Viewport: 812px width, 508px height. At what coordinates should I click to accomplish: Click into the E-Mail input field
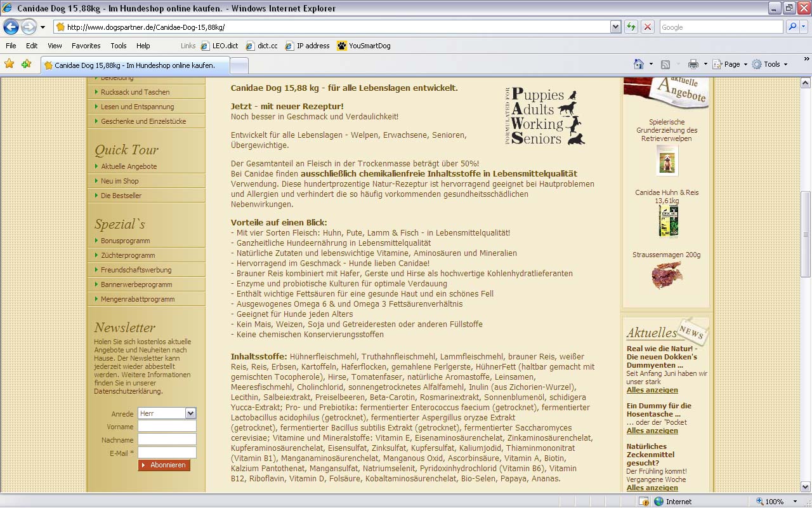[x=167, y=453]
